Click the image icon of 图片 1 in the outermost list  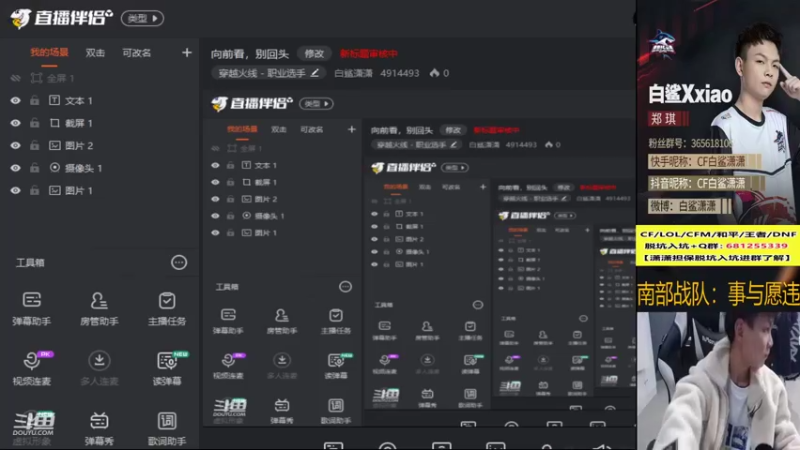tap(55, 190)
